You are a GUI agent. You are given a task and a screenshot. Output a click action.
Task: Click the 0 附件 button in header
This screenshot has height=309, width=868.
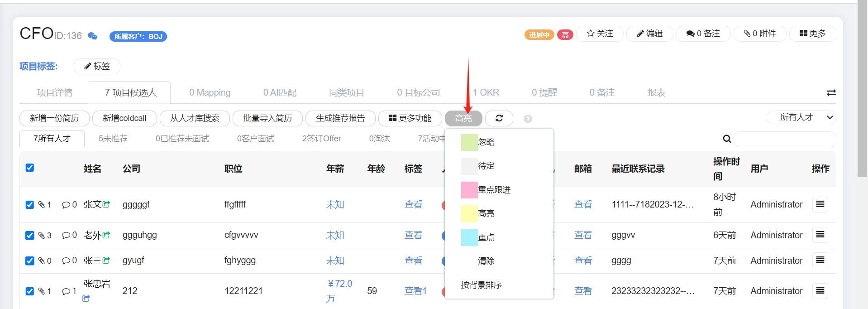coord(759,34)
